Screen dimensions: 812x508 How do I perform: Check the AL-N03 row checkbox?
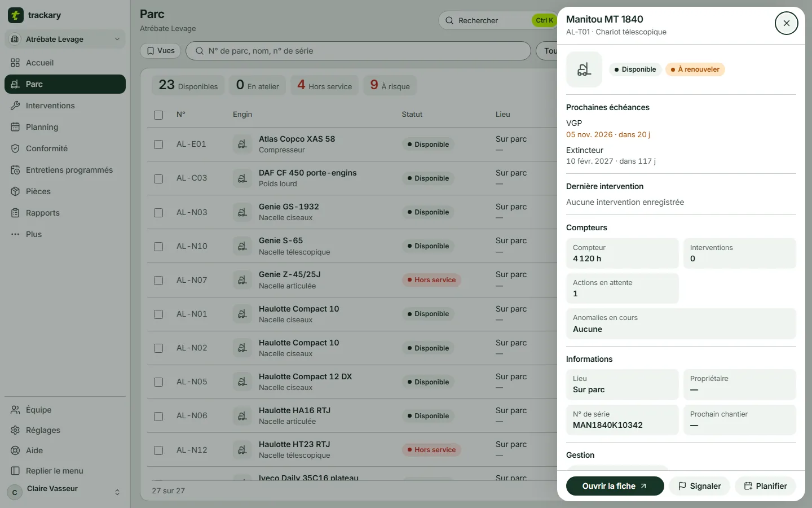click(158, 212)
